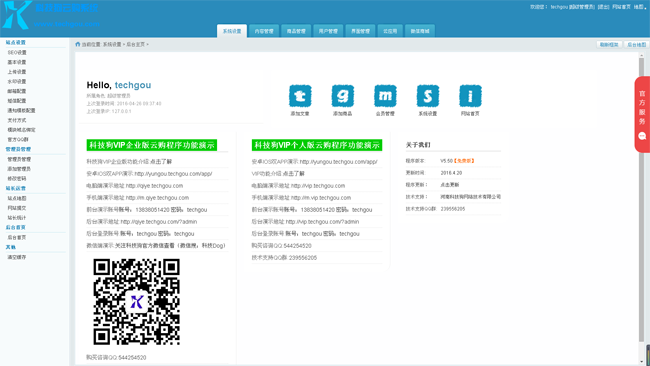Open 官方QQ群 in the sidebar

[x=18, y=140]
